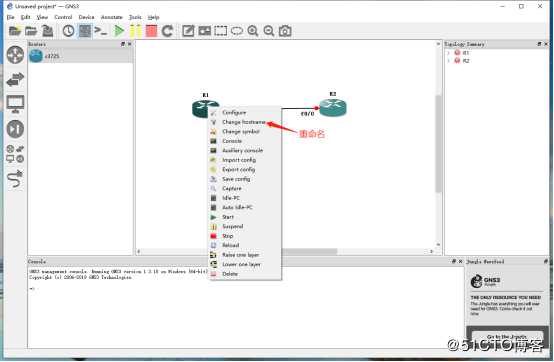Browse routers in device sidebar

coord(15,55)
